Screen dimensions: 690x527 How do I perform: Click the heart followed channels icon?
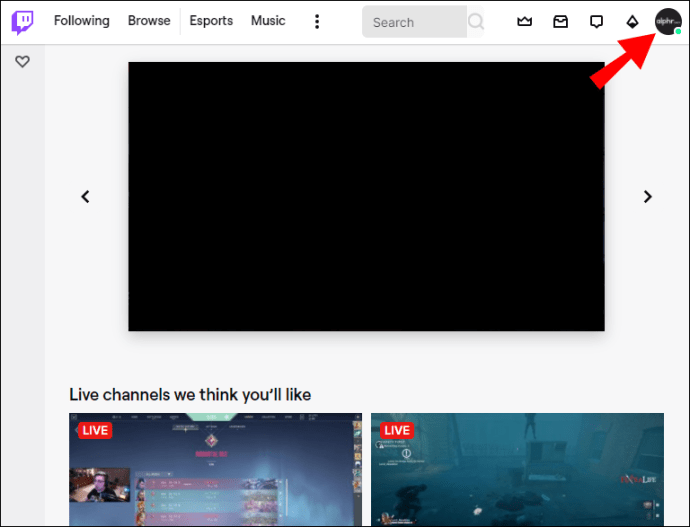22,62
